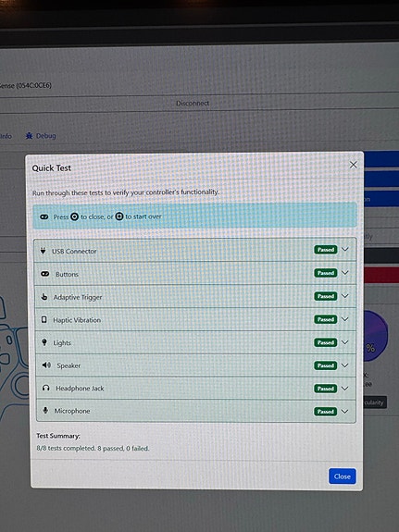Expand the Headphone Jack test chevron
399x532 pixels.
(345, 389)
